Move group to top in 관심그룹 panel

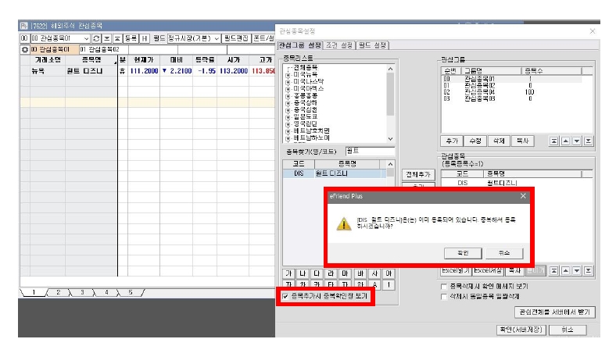[554, 141]
